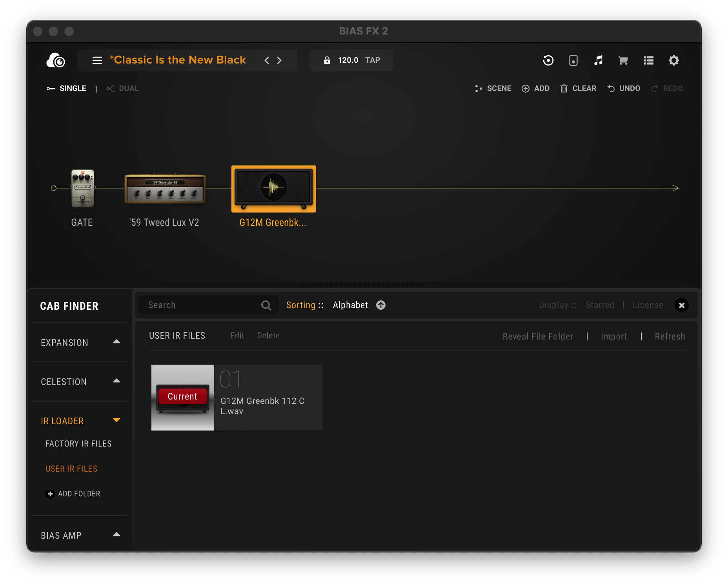Select the EXPANSION category label
728x585 pixels.
point(64,343)
